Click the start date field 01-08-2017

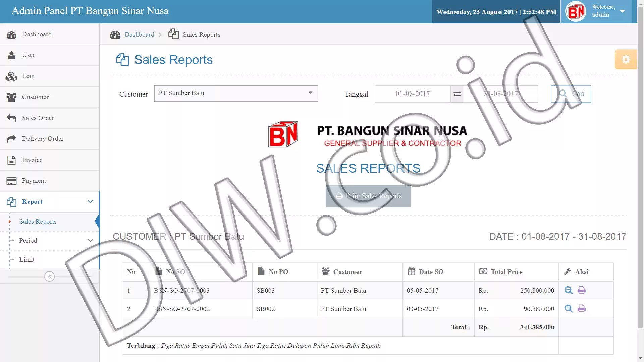click(413, 94)
